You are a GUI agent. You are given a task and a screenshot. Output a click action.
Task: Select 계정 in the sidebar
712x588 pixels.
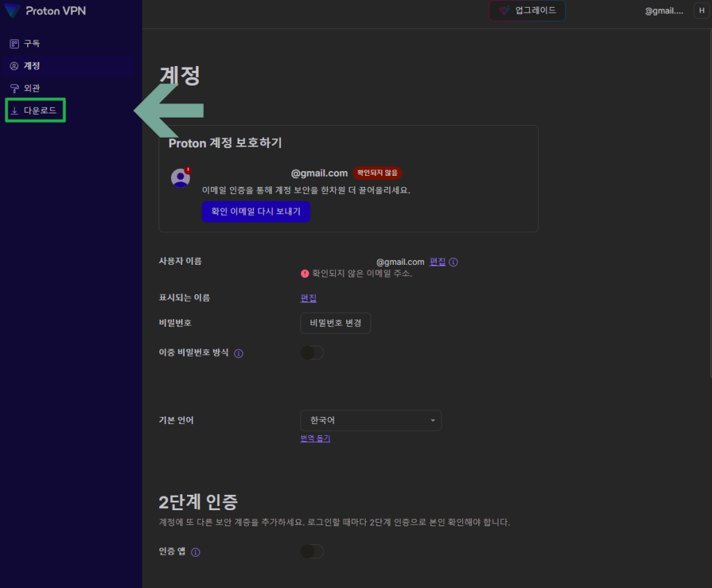[32, 66]
